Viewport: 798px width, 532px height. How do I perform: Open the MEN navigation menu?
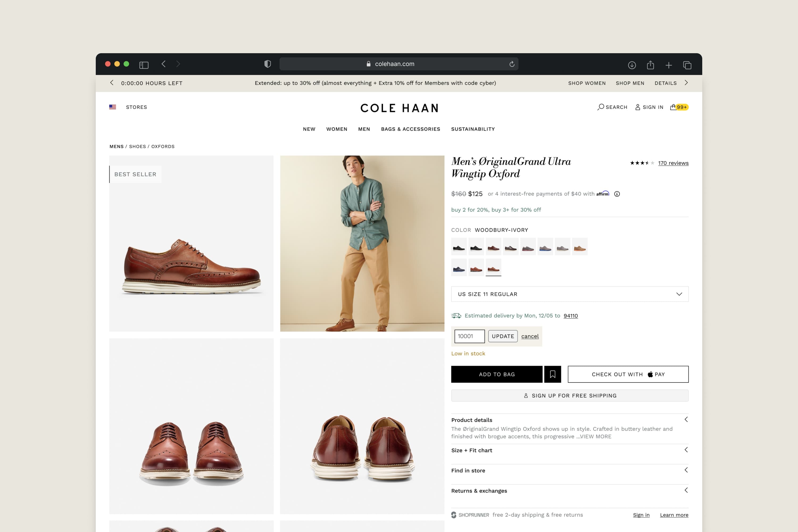pyautogui.click(x=364, y=129)
